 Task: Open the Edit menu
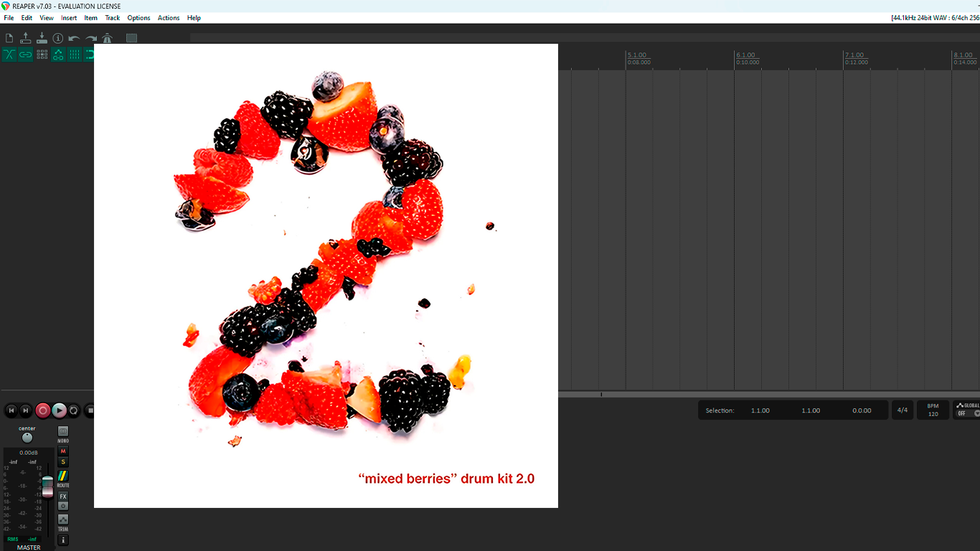tap(27, 18)
